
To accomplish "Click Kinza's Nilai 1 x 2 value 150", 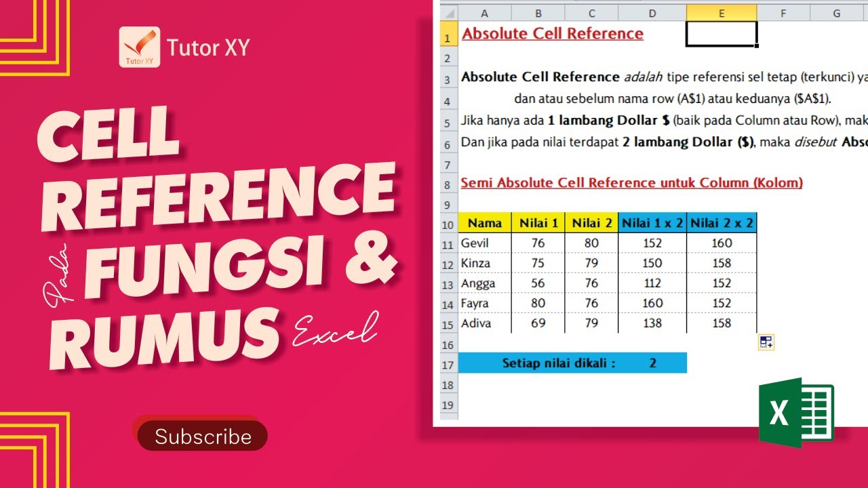I will coord(652,263).
